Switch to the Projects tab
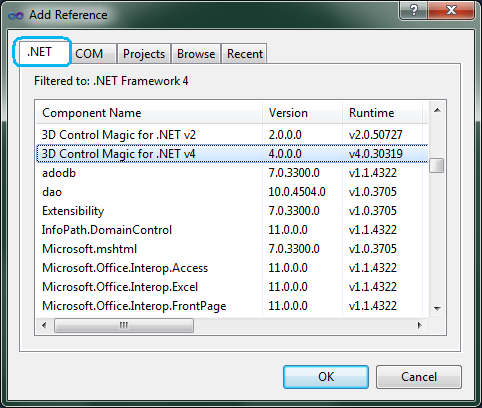Screen dimensions: 482x408 144,53
